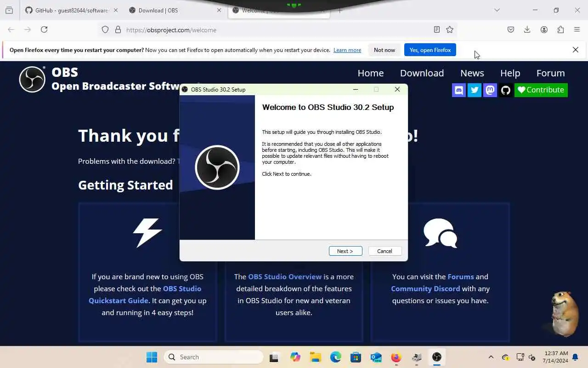The image size is (588, 368).
Task: Switch to Firefox on the taskbar
Action: [396, 357]
